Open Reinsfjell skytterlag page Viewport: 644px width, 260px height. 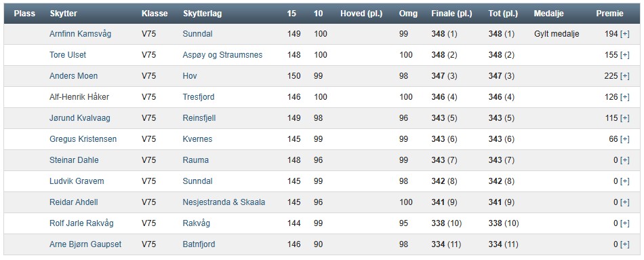199,118
